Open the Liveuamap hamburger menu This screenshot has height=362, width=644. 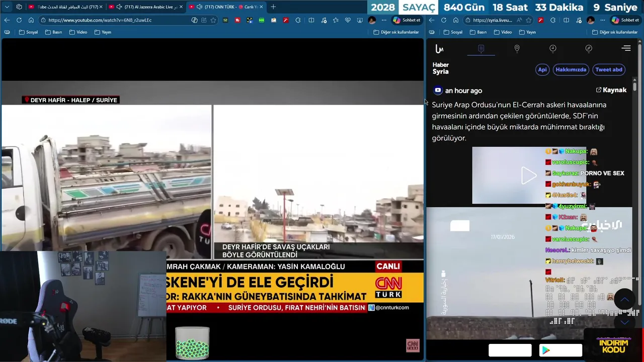(626, 48)
